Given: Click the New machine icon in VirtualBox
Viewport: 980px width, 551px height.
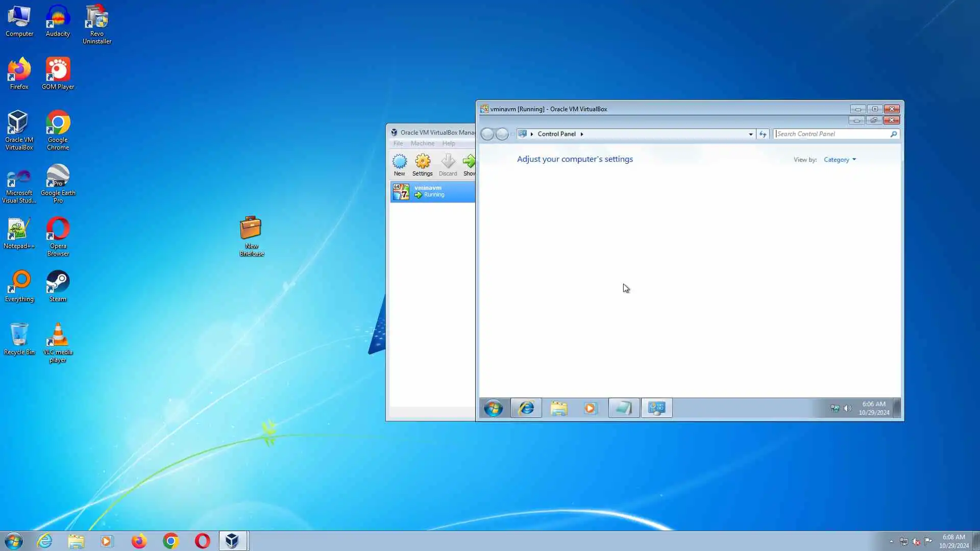Looking at the screenshot, I should click(x=399, y=162).
